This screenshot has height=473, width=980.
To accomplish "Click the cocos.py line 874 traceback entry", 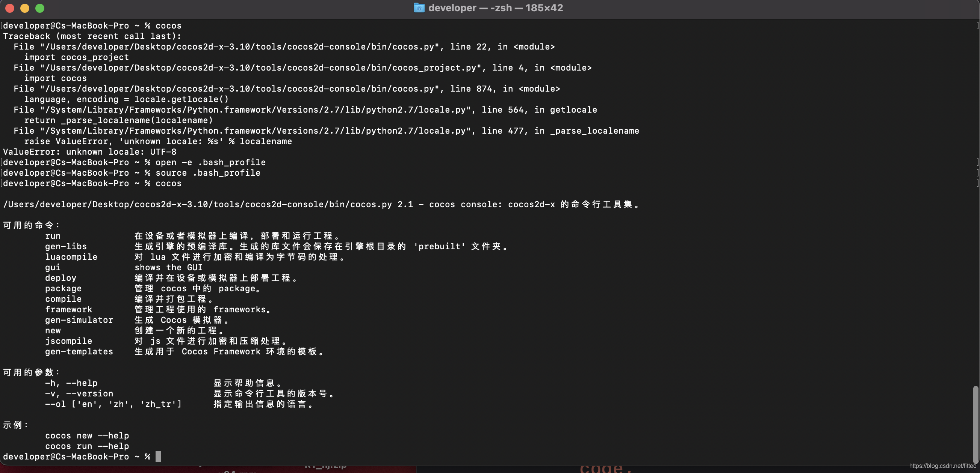I will [x=287, y=89].
